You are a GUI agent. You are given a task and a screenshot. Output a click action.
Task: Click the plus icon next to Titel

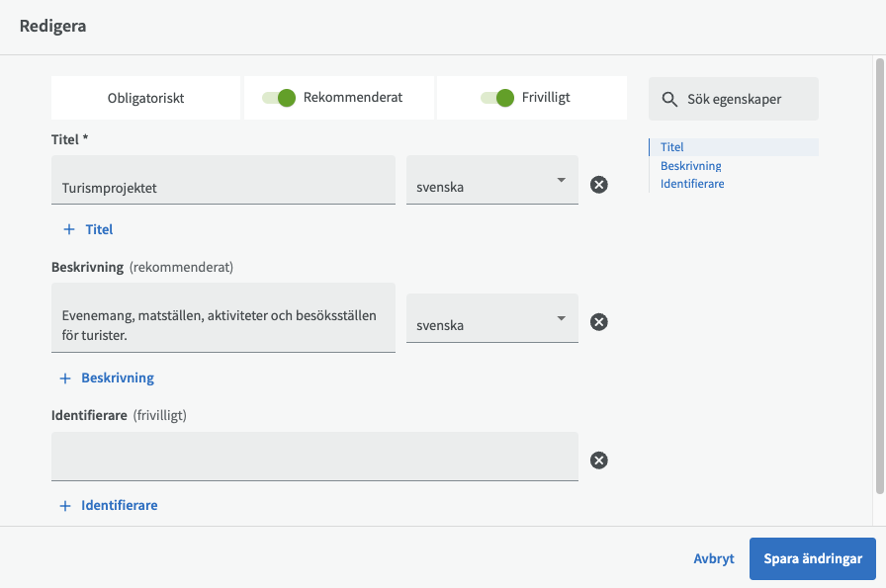[69, 229]
